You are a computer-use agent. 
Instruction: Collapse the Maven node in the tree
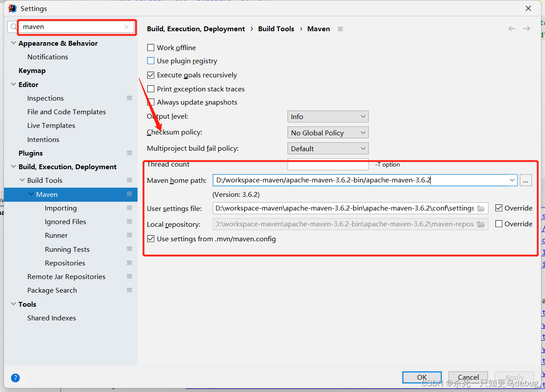pyautogui.click(x=31, y=194)
